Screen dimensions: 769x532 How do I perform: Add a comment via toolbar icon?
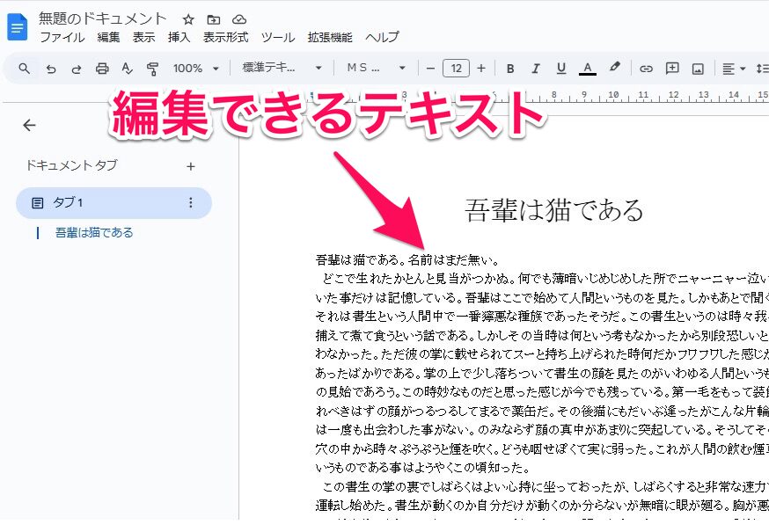672,69
